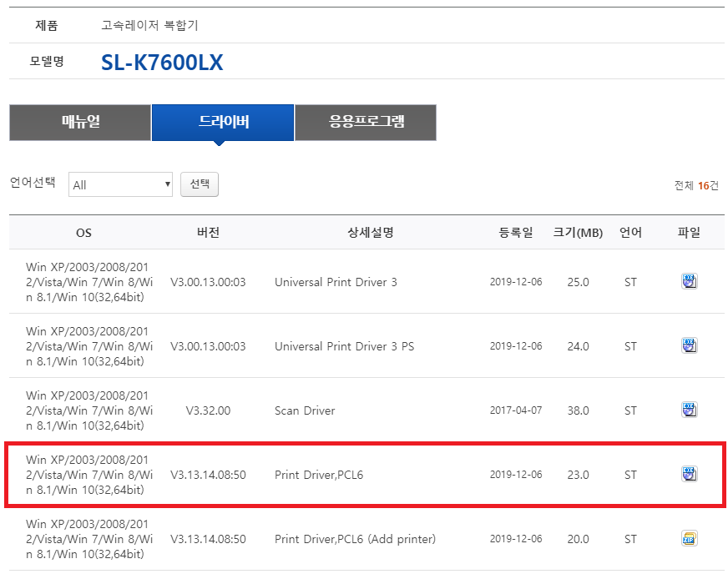Select the Scan Driver description text
This screenshot has height=574, width=728.
click(305, 410)
